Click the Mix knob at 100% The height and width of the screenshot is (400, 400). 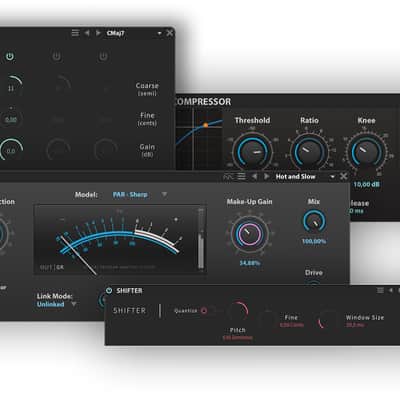314,221
